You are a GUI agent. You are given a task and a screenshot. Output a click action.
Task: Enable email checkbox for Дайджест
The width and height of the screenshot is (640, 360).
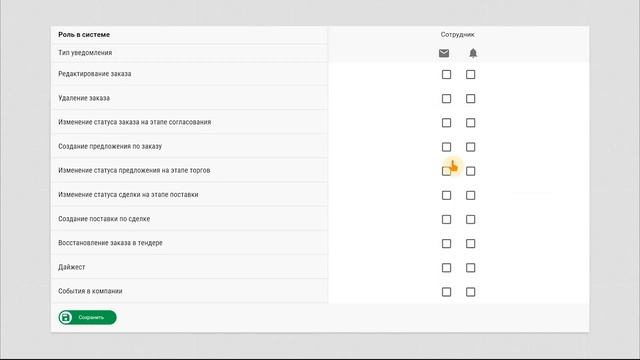pyautogui.click(x=447, y=267)
